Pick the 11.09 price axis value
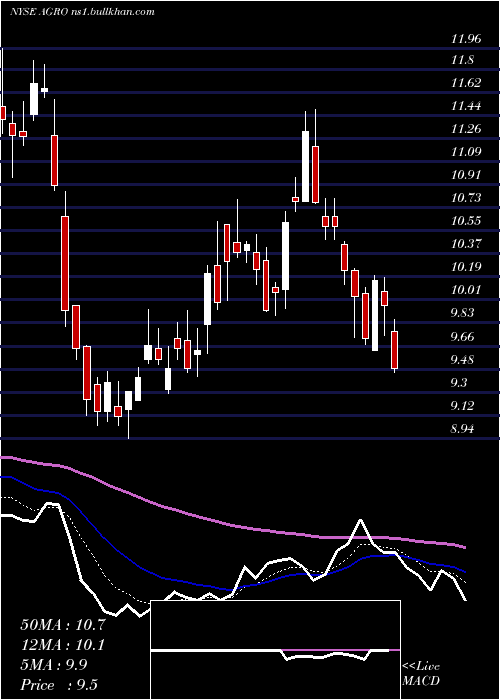Screen dimensions: 500x700 [467, 152]
